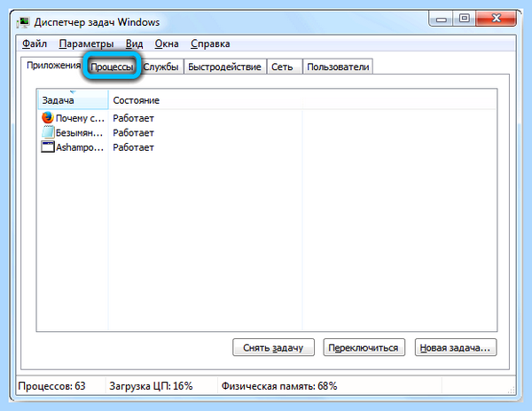Image resolution: width=532 pixels, height=411 pixels.
Task: Switch to the Быстродействие tab
Action: [x=224, y=67]
